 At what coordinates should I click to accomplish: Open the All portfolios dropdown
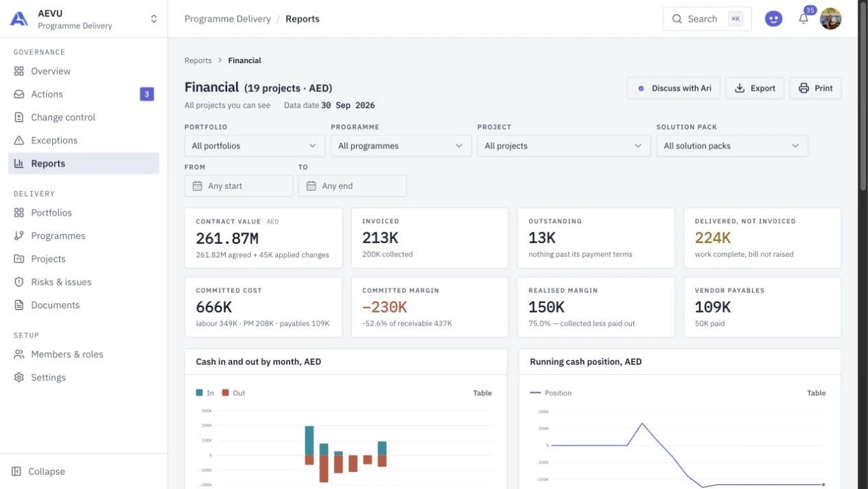tap(255, 146)
